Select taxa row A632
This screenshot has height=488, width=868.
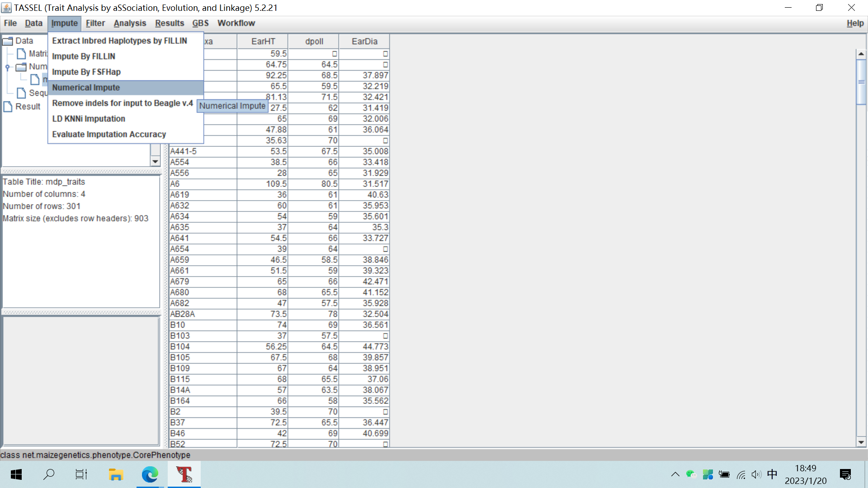(x=203, y=206)
